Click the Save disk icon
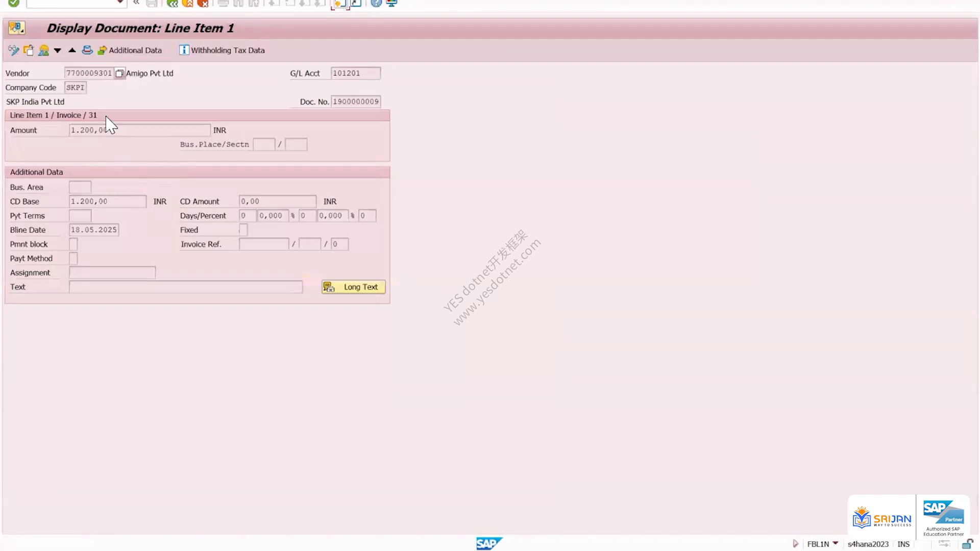The height and width of the screenshot is (551, 980). click(x=152, y=3)
